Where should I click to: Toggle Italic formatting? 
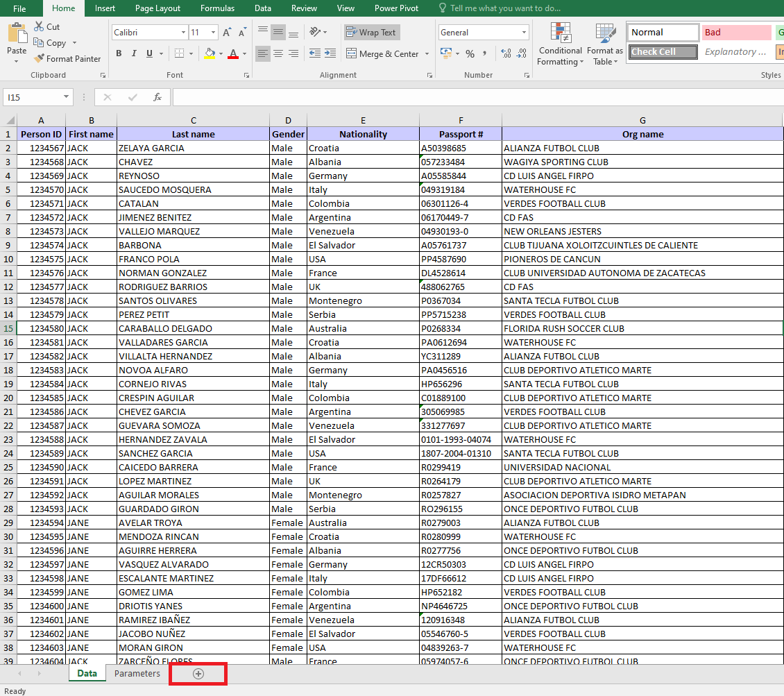tap(134, 54)
